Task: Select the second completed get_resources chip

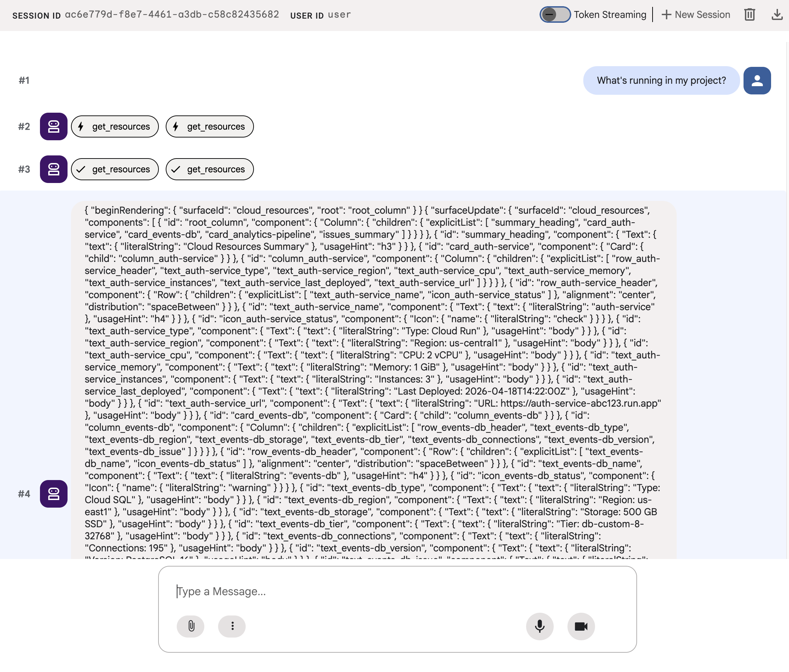Action: [209, 169]
